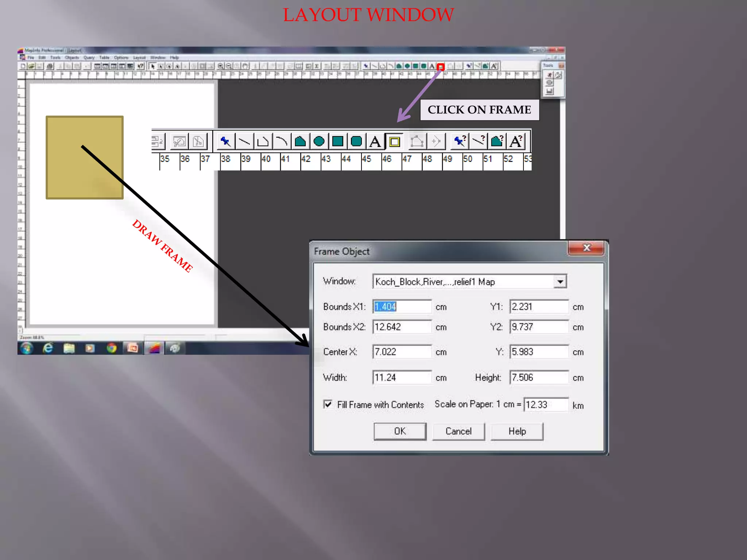Click the Center X field showing 7.022
The image size is (747, 560).
point(402,352)
